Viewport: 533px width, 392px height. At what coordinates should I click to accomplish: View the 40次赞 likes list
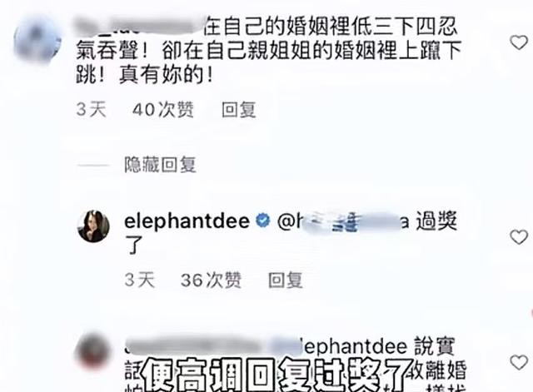163,110
